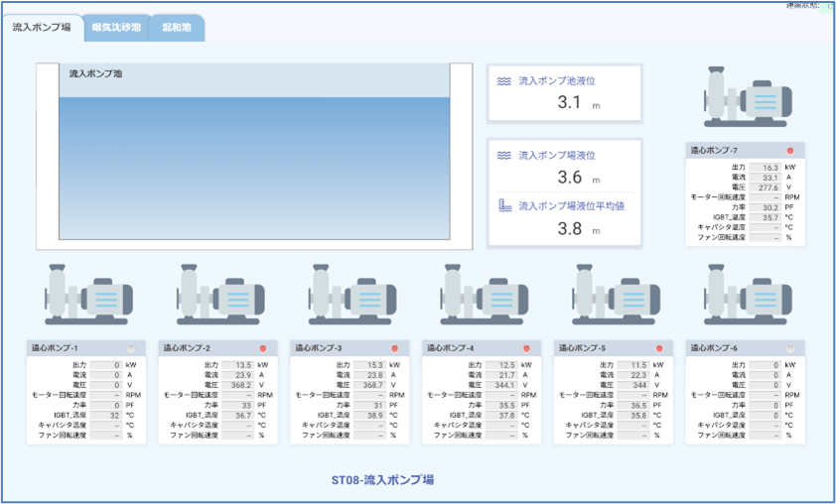Click the red status indicator of 遠心ポンプ-5
The image size is (836, 504).
pos(659,348)
